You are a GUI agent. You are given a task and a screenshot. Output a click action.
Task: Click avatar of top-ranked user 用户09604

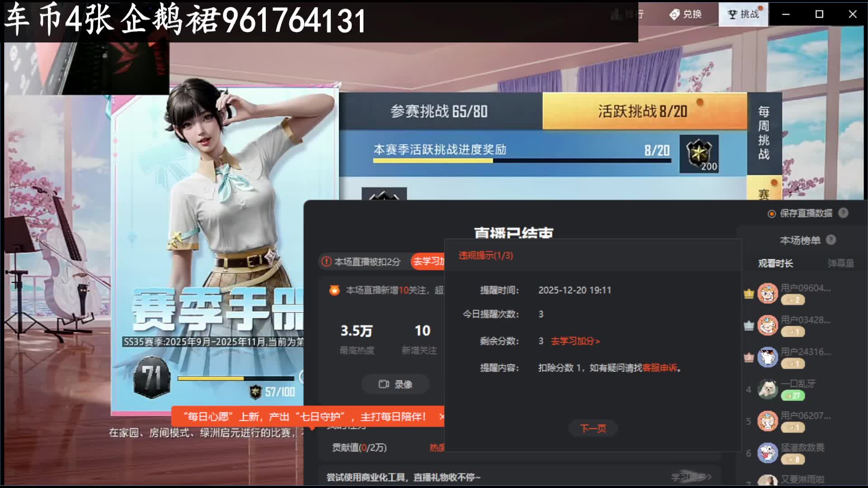coord(767,294)
